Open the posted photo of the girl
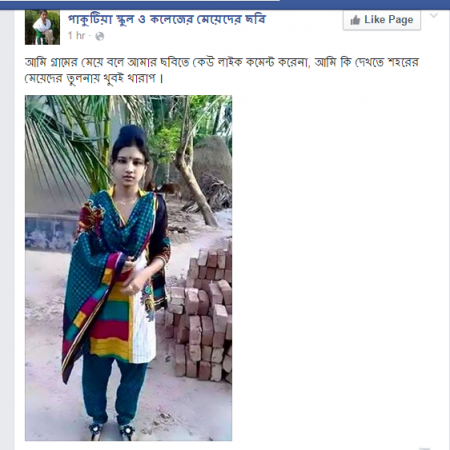Image resolution: width=450 pixels, height=450 pixels. pos(128,268)
